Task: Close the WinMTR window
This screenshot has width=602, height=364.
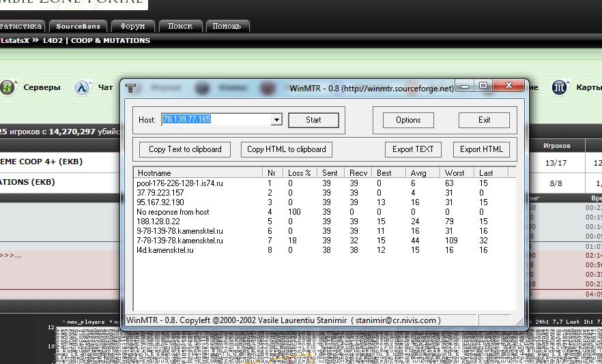Action: [x=508, y=86]
